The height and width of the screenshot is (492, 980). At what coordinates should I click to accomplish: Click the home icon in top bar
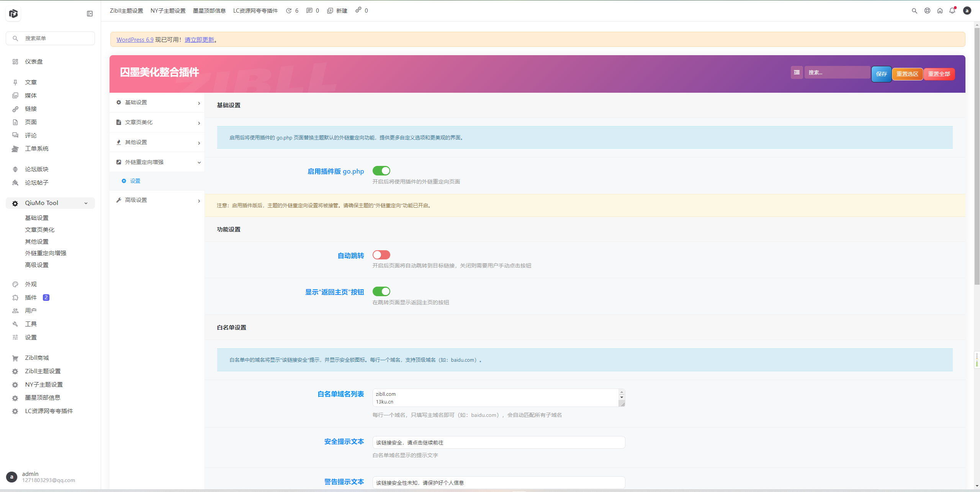click(940, 11)
